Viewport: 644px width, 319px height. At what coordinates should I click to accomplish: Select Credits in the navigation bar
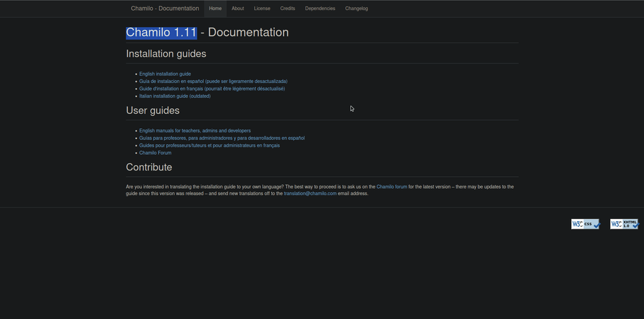point(287,9)
